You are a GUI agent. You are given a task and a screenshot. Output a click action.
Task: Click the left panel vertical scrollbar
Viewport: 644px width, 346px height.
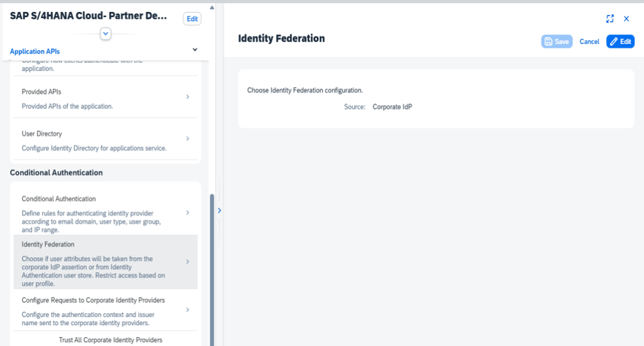click(211, 264)
